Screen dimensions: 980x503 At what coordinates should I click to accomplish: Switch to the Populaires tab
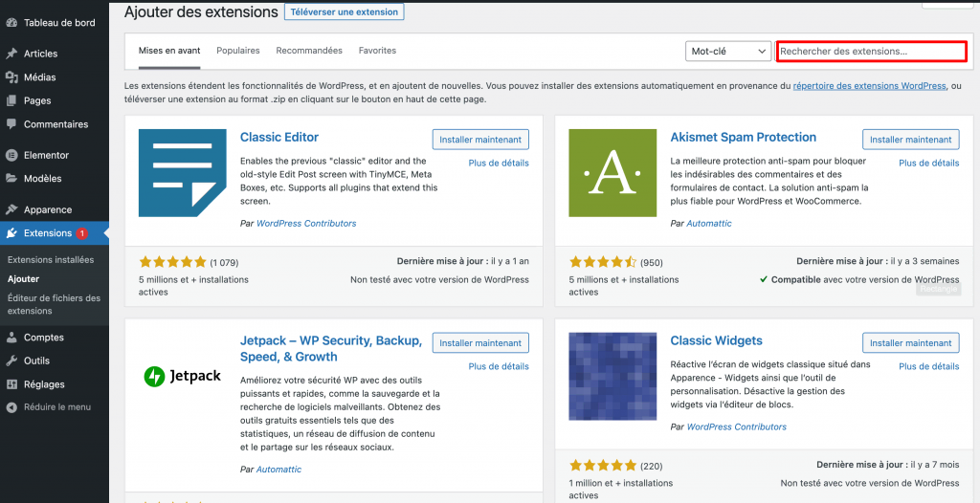pos(238,51)
